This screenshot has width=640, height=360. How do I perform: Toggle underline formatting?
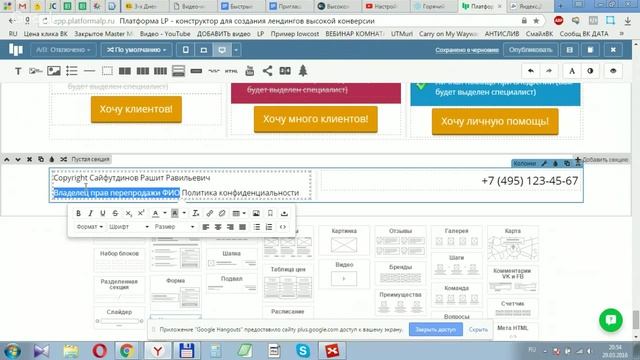click(x=103, y=213)
